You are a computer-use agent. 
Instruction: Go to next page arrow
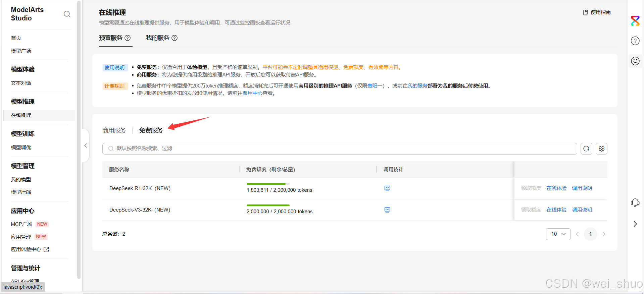point(604,234)
